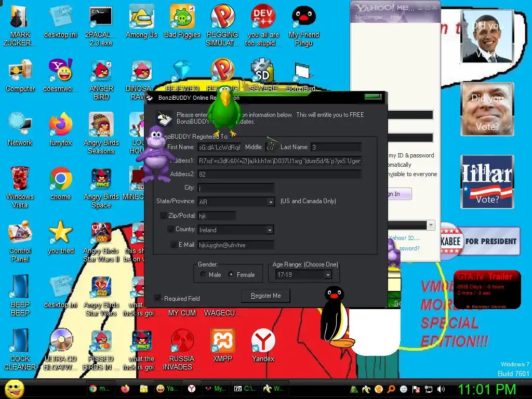This screenshot has height=399, width=532.
Task: Open the Among Us desktop shortcut
Action: click(141, 21)
